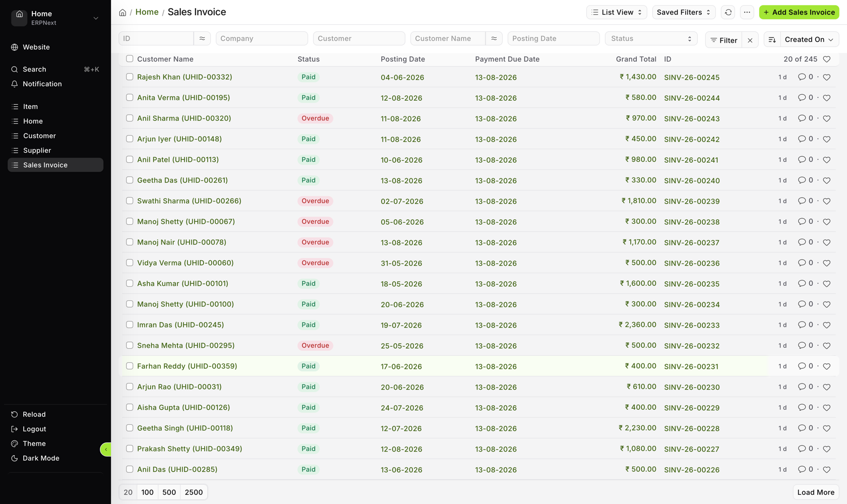Open Saved Filters dropdown

[684, 12]
